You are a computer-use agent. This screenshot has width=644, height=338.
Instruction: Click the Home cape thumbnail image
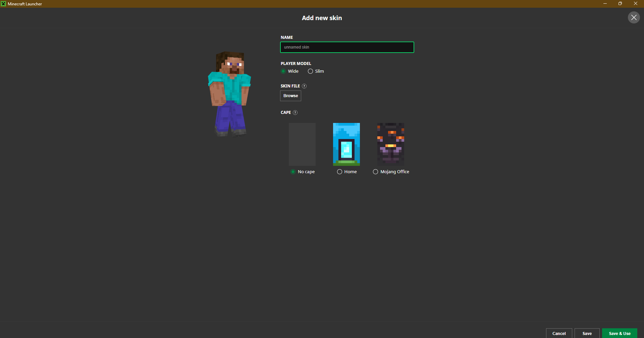point(346,144)
